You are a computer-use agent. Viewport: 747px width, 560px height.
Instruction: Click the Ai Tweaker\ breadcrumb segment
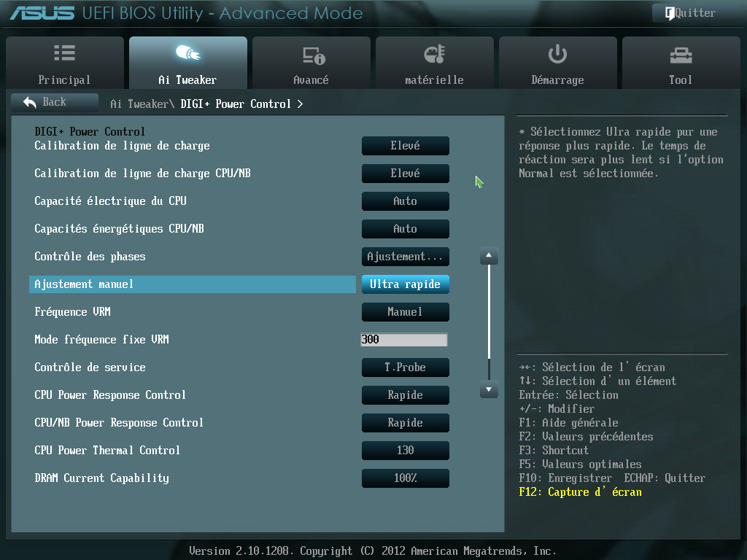coord(142,104)
